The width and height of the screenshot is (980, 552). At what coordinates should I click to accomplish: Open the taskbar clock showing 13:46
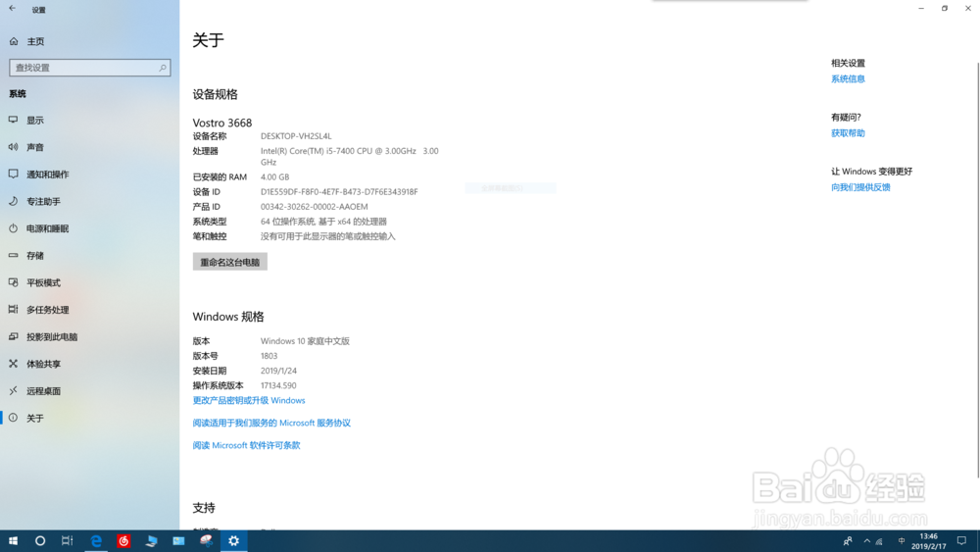pyautogui.click(x=929, y=541)
